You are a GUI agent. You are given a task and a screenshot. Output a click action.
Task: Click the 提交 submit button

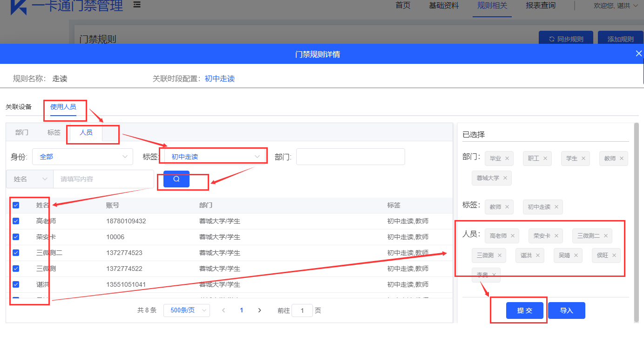point(524,310)
